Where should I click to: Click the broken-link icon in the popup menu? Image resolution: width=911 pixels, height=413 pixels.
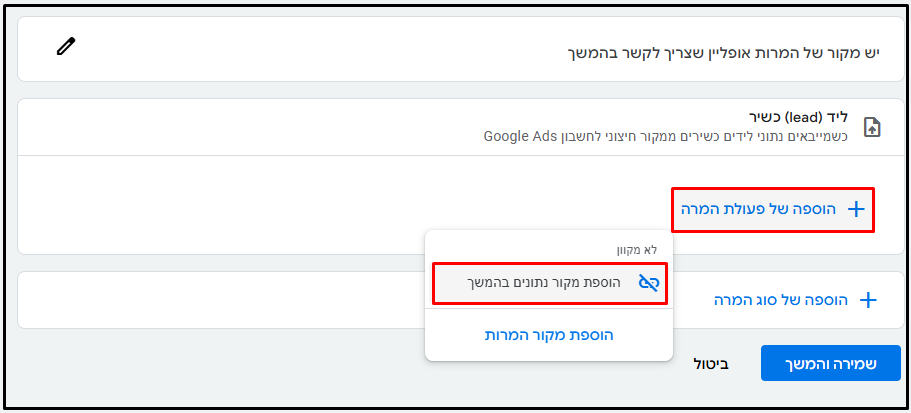tap(649, 283)
